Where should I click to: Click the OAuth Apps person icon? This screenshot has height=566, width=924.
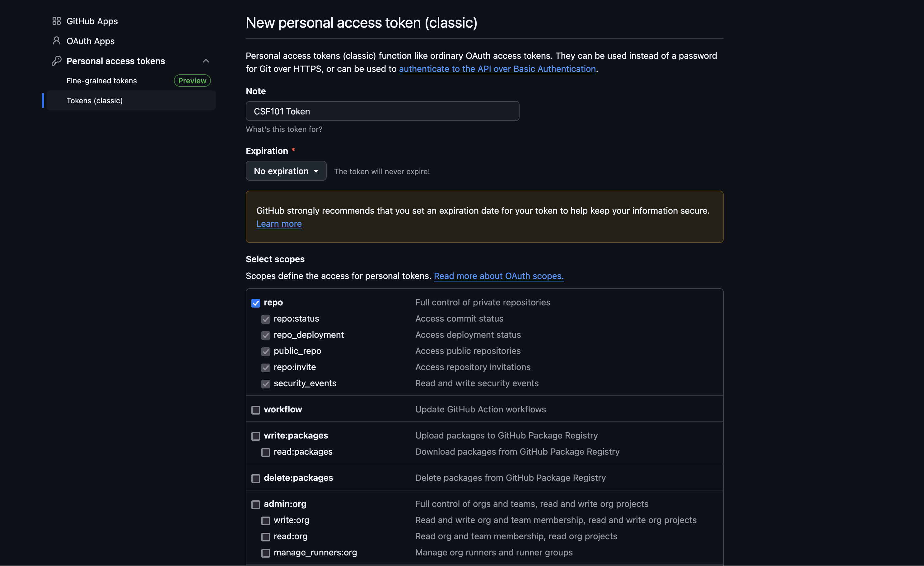[x=56, y=40]
